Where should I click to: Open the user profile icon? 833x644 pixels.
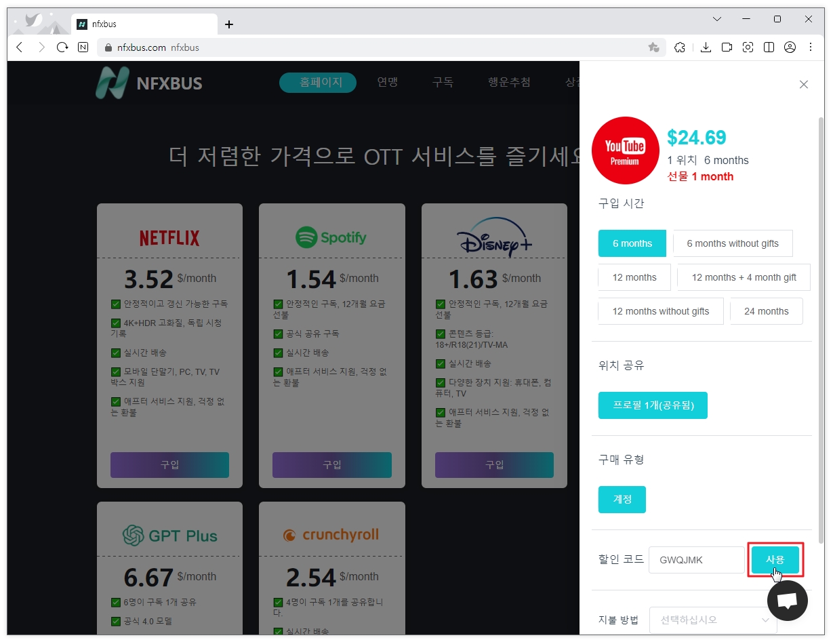click(790, 47)
